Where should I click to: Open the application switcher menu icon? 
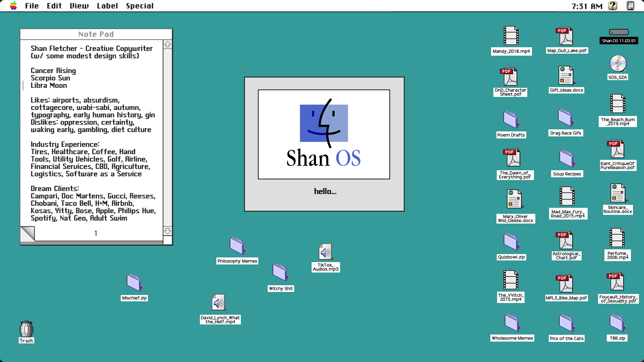click(630, 6)
